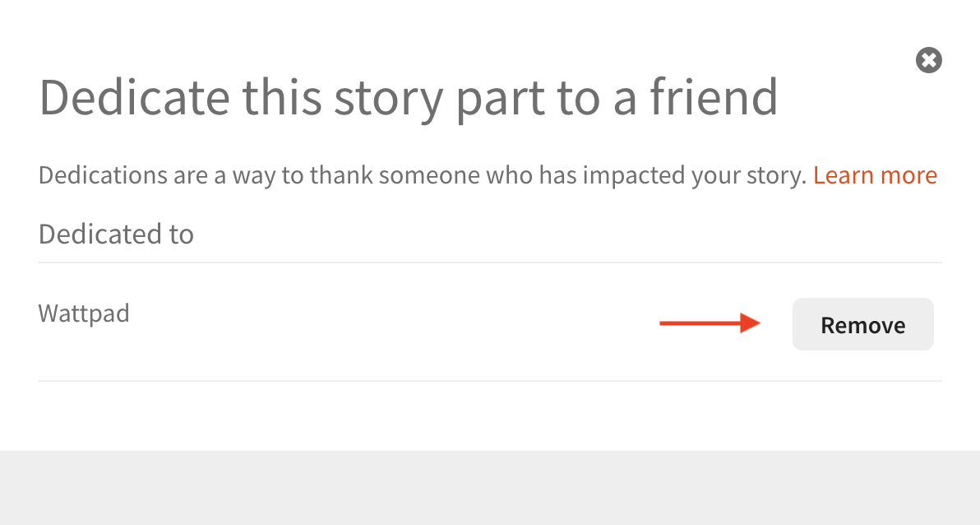
Task: Click empty space between Wattpad and arrow
Action: click(x=394, y=323)
